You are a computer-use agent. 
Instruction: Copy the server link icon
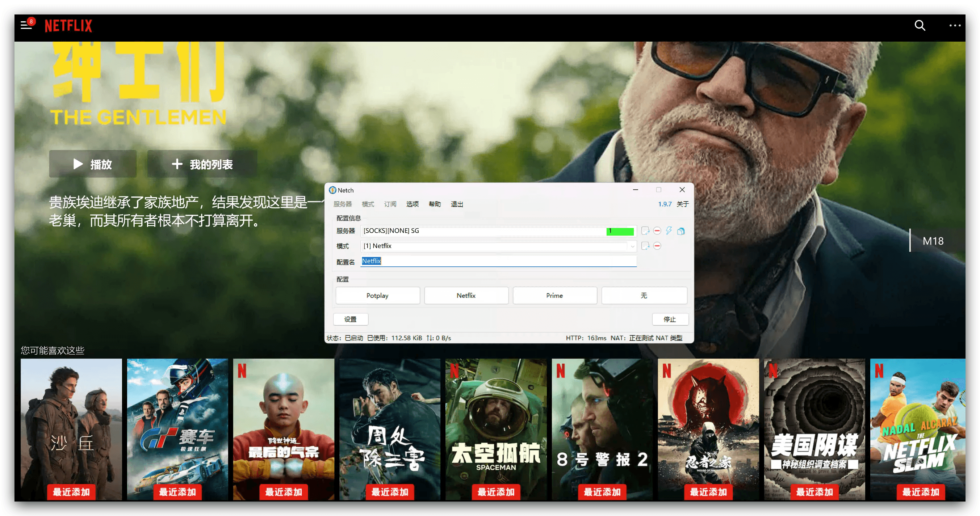pyautogui.click(x=681, y=231)
